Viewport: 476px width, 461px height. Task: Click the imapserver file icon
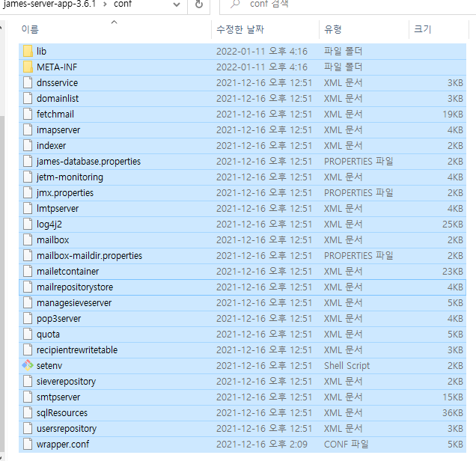pyautogui.click(x=28, y=130)
